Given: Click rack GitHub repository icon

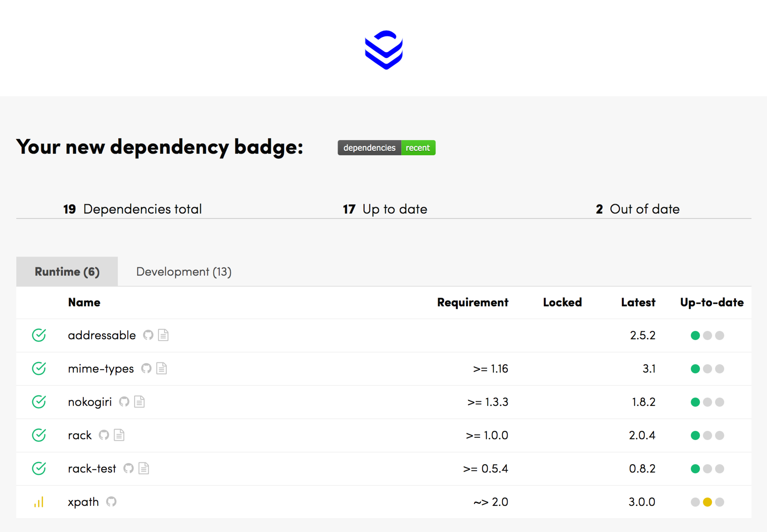Looking at the screenshot, I should click(x=104, y=435).
